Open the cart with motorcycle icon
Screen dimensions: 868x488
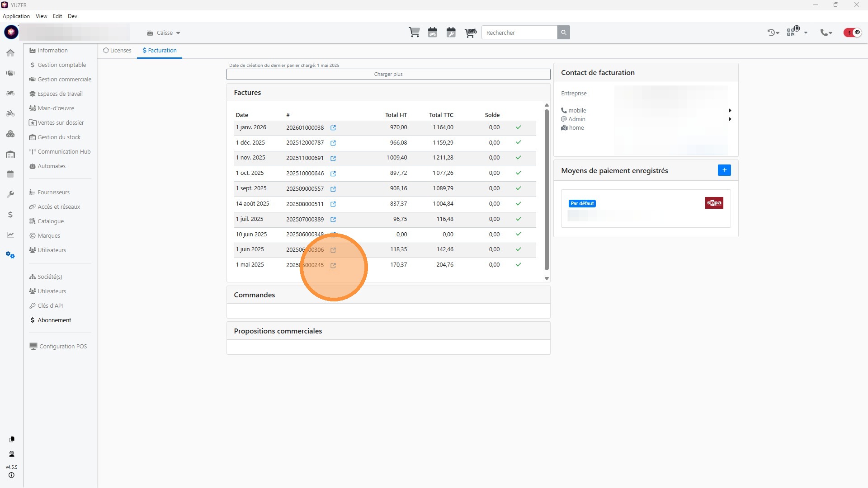point(470,33)
